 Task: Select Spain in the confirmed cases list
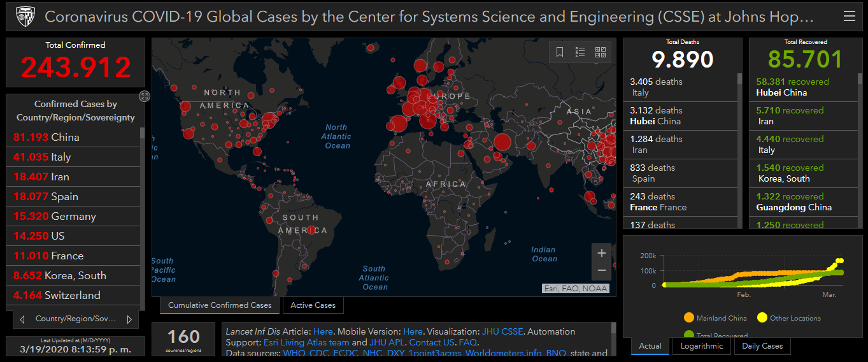73,196
